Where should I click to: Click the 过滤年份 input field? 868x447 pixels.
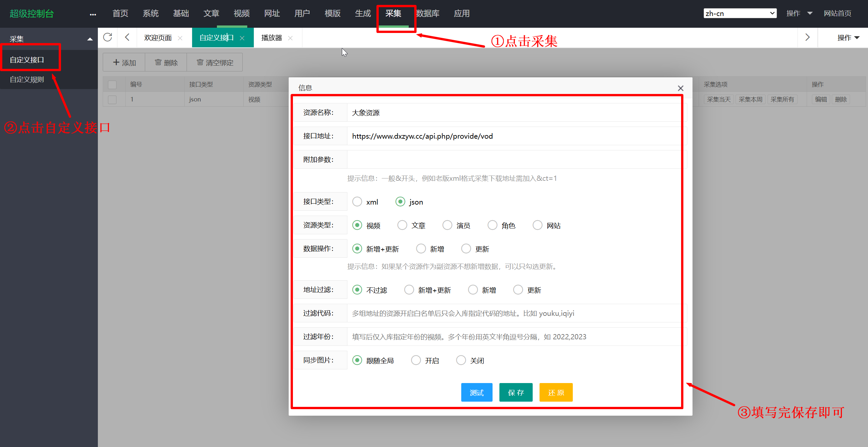click(x=517, y=337)
